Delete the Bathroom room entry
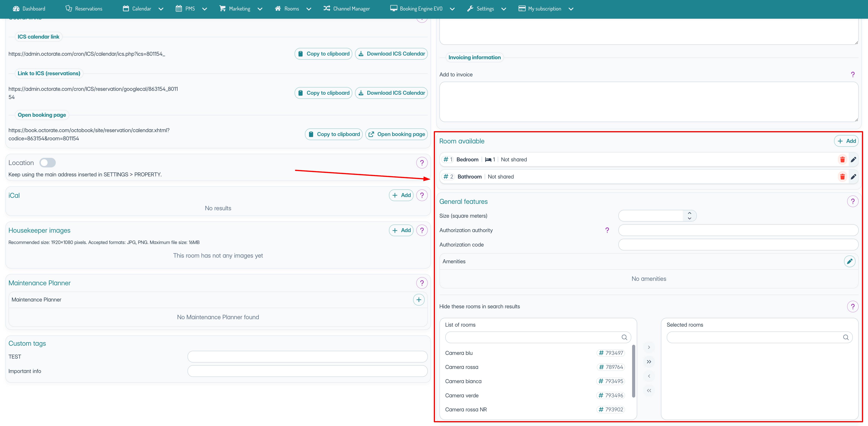 point(842,177)
